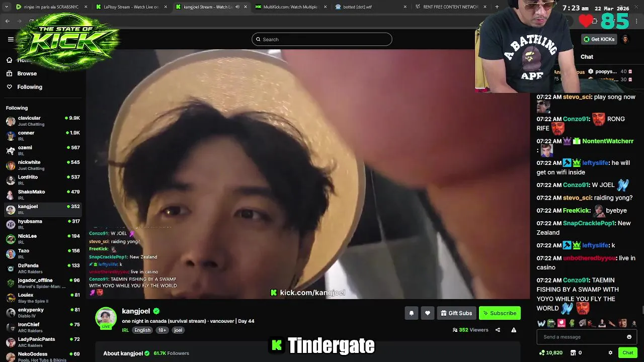Open NekoGodess channel in Following list
Image resolution: width=644 pixels, height=362 pixels.
pyautogui.click(x=43, y=356)
